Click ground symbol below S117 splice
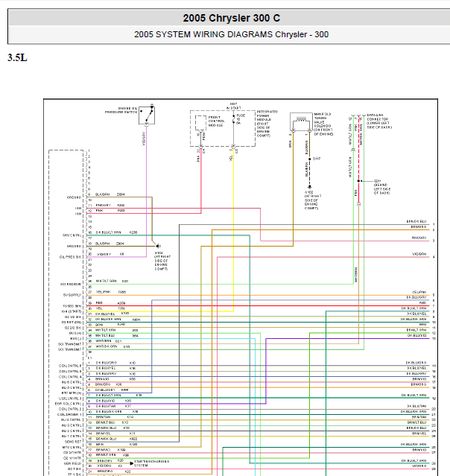This screenshot has height=476, width=450. 309,187
